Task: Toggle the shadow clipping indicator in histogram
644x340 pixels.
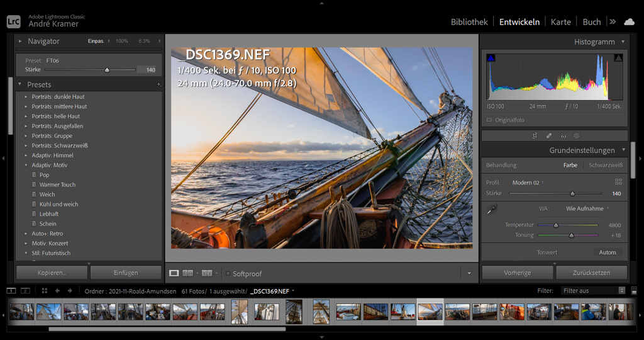Action: coord(491,58)
